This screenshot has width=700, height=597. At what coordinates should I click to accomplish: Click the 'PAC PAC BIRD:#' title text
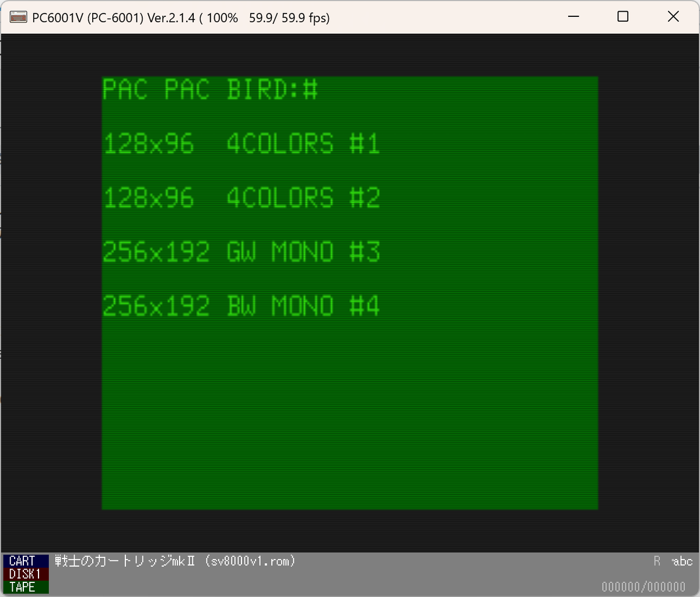(210, 89)
